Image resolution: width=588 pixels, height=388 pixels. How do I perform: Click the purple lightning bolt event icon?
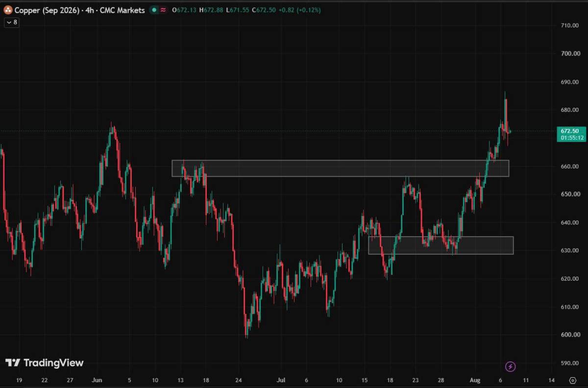(511, 366)
